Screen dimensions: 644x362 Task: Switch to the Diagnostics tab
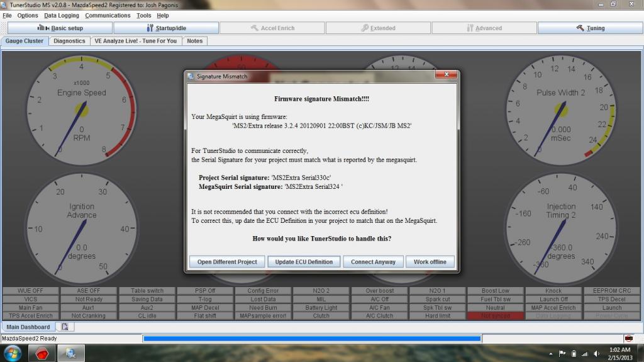tap(69, 41)
